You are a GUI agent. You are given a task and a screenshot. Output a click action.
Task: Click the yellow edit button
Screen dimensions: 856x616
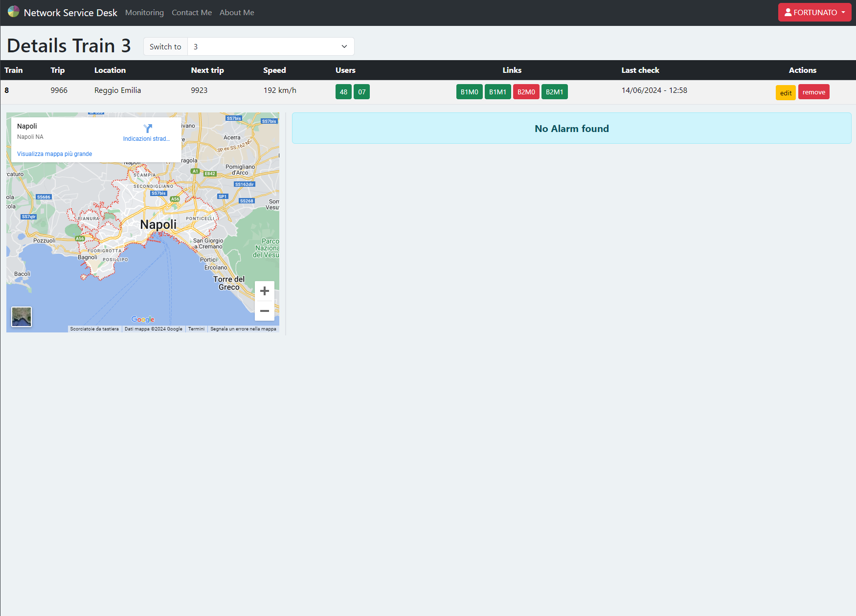tap(786, 92)
